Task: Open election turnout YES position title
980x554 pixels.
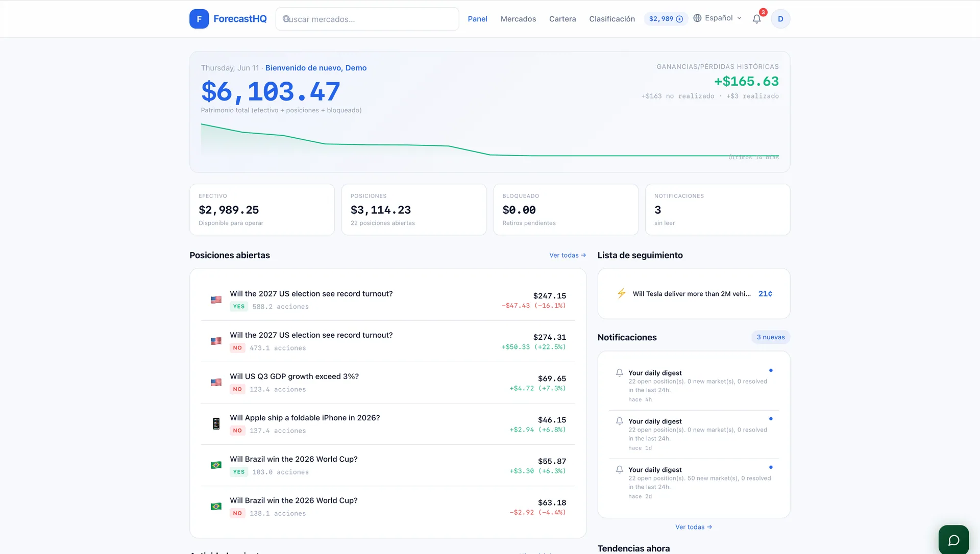Action: pos(311,294)
